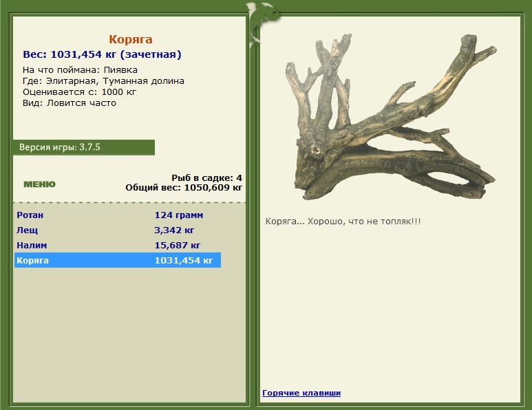Click the driftwood snag picture
The image size is (532, 410).
391,116
